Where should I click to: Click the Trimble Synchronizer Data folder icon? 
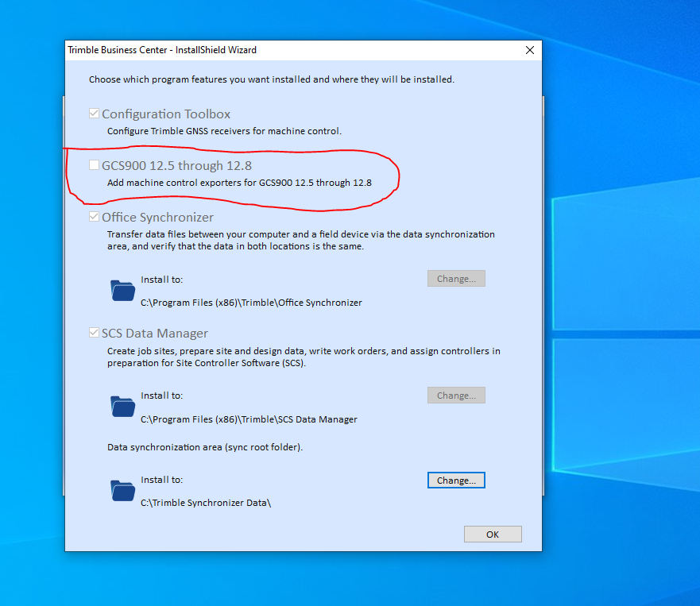tap(122, 491)
